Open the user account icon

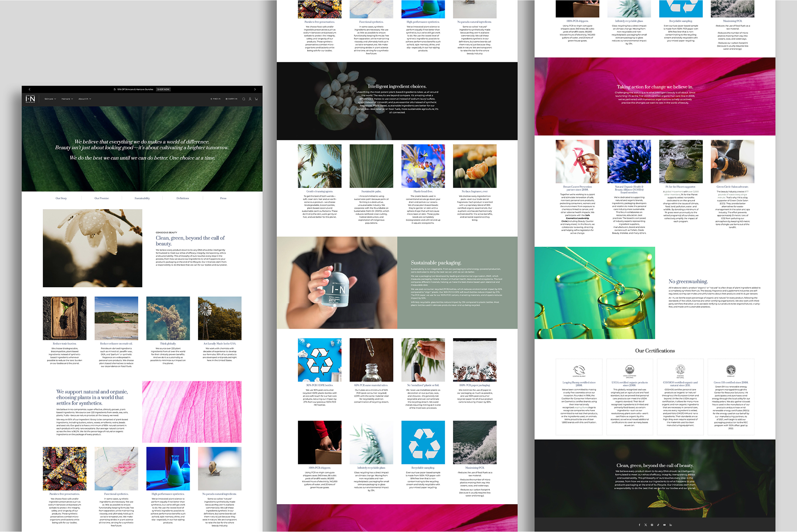250,99
